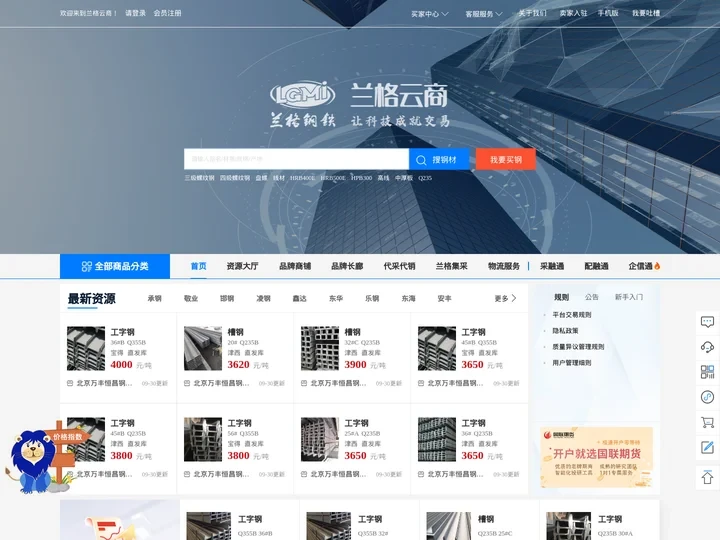Click the 三级螺纹钢 hot keyword

click(x=199, y=178)
